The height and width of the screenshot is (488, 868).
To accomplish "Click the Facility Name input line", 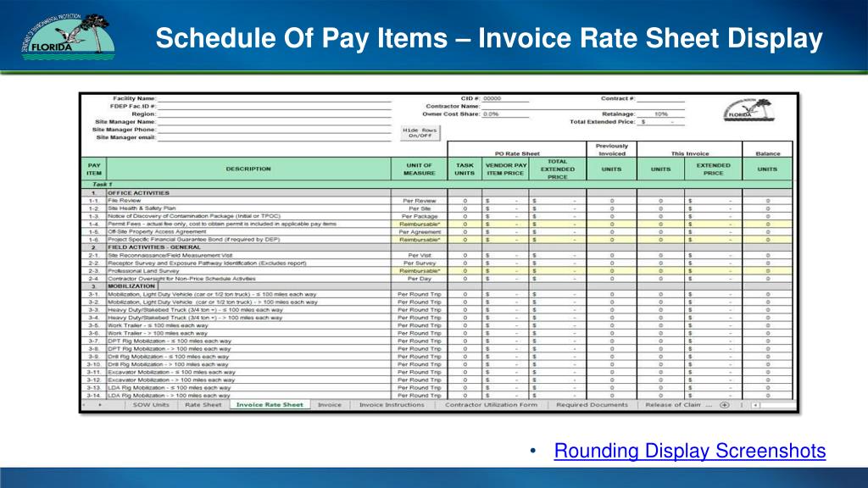I will [x=274, y=98].
